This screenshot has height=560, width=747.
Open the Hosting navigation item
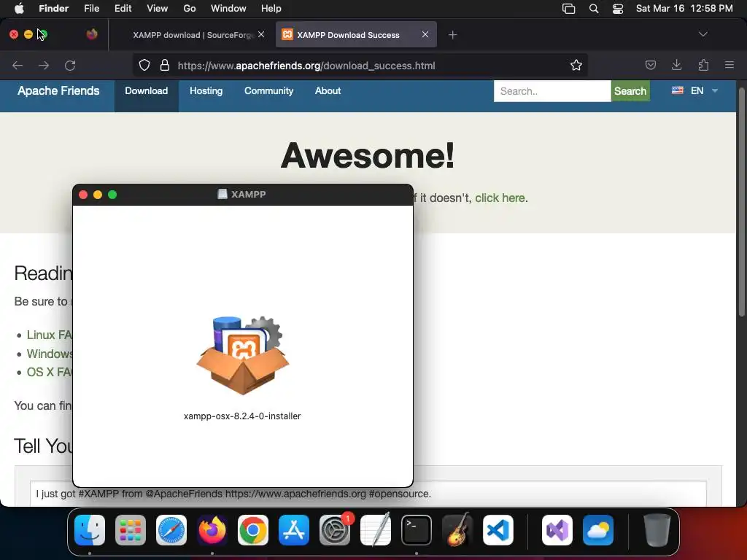tap(206, 91)
